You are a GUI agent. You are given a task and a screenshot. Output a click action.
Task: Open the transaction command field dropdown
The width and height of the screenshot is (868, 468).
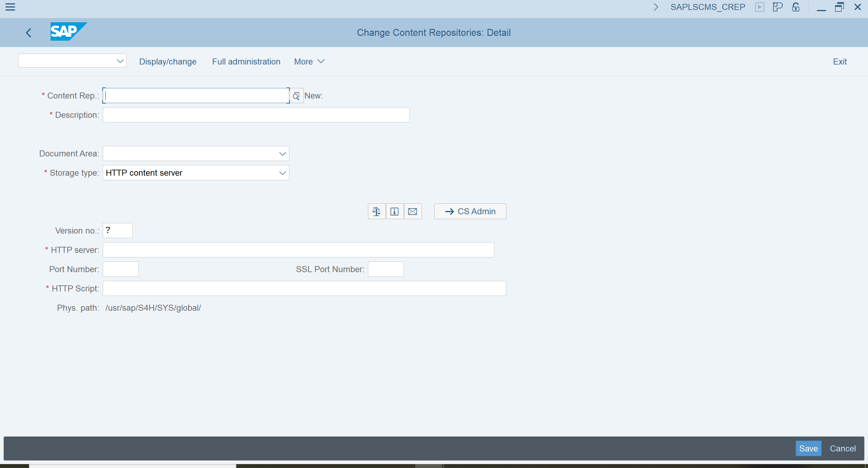point(120,61)
